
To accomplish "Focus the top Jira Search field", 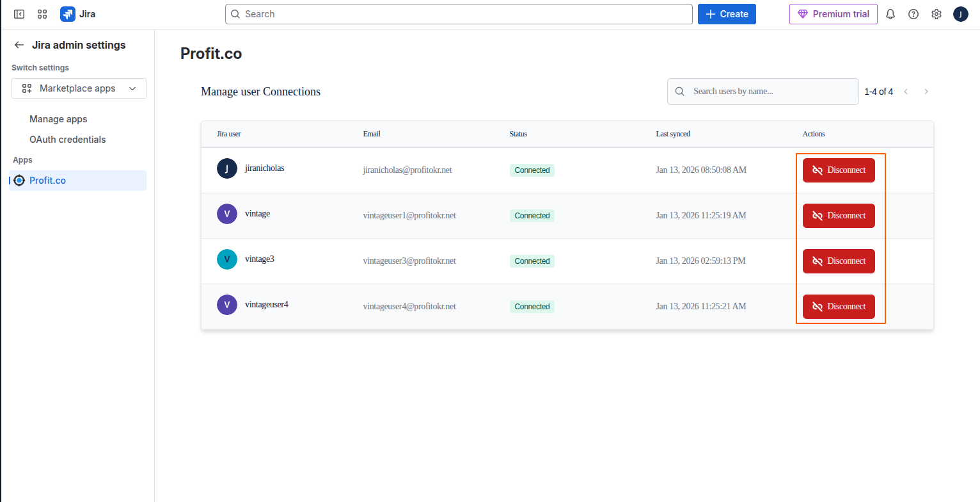I will click(x=459, y=14).
